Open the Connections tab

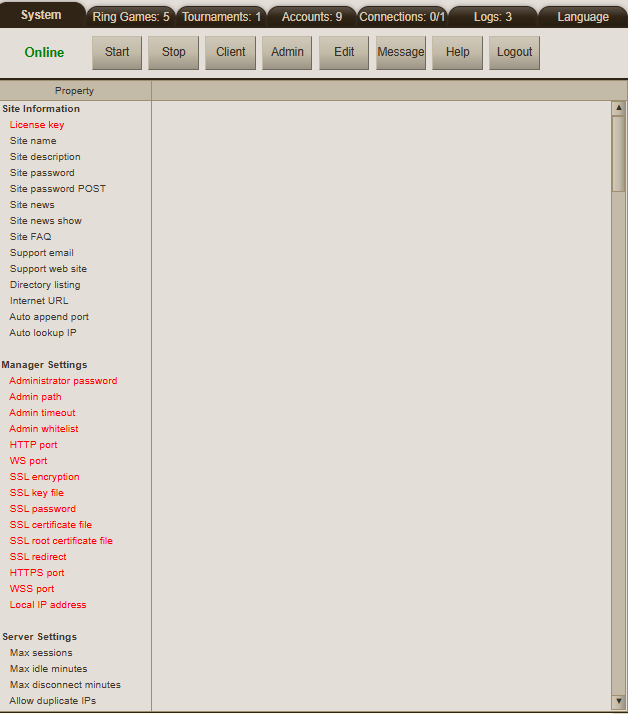pos(402,17)
